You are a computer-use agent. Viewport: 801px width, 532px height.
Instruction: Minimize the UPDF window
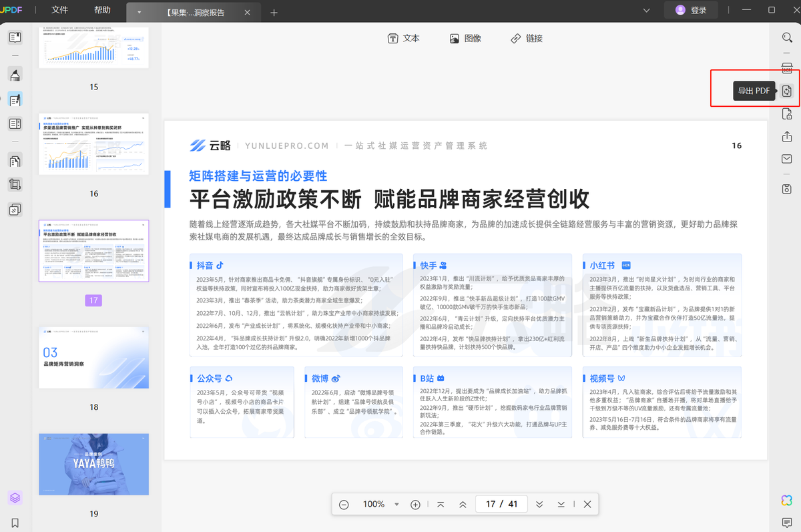pos(746,10)
